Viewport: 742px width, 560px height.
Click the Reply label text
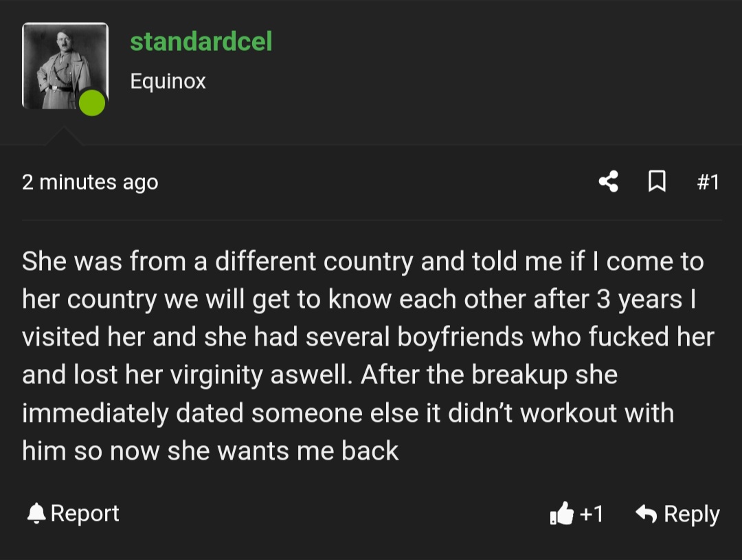click(691, 514)
